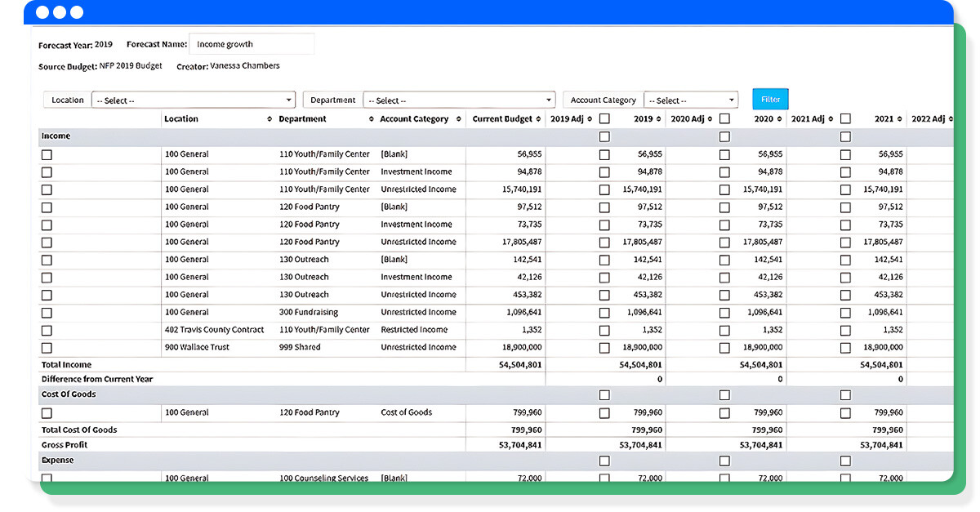Click Current Budget value 42,126
The height and width of the screenshot is (512, 980).
(x=530, y=277)
